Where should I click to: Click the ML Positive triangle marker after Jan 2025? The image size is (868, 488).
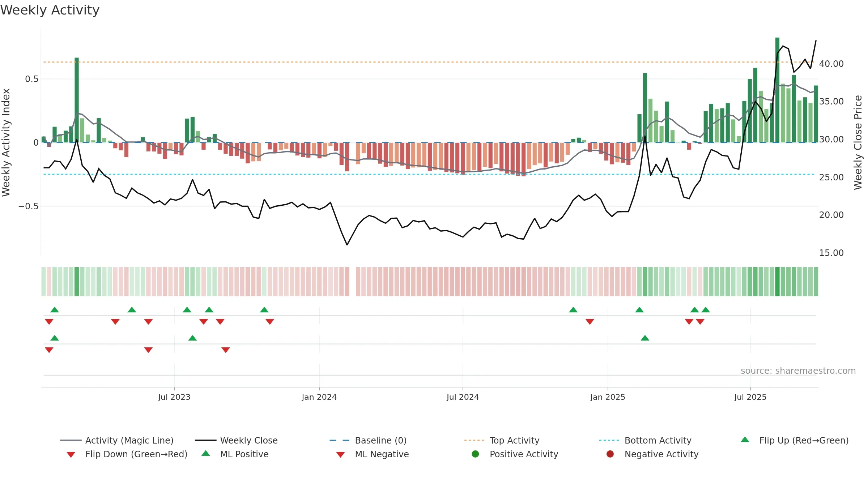point(645,338)
